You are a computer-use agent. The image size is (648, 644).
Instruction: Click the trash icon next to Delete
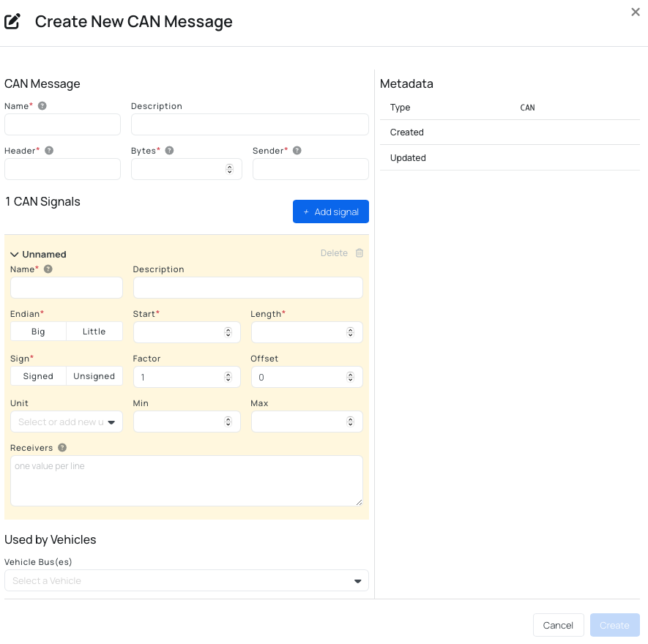coord(359,252)
